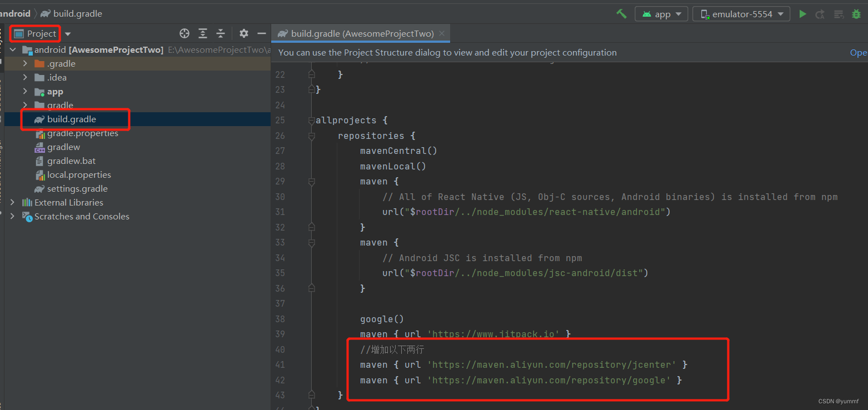Expand the External Libraries node
Screen dimensions: 868x410
[x=12, y=202]
